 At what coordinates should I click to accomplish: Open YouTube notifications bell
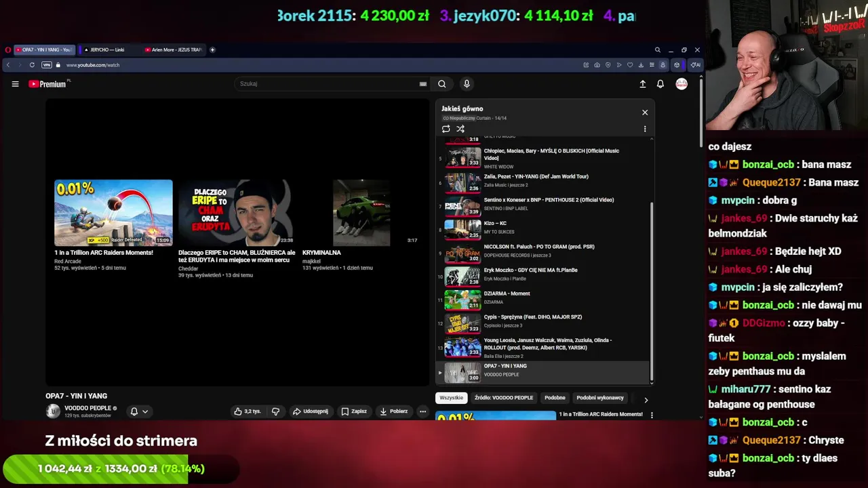(660, 84)
